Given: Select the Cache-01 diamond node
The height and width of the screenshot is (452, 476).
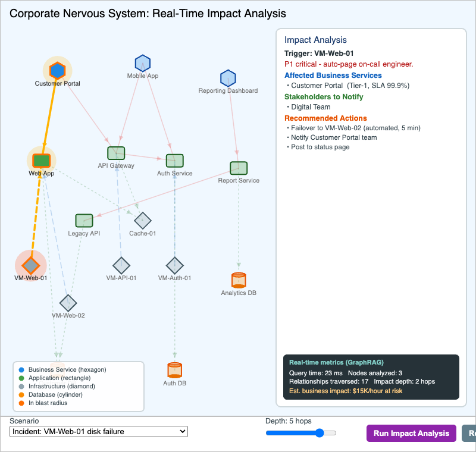Looking at the screenshot, I should (143, 221).
